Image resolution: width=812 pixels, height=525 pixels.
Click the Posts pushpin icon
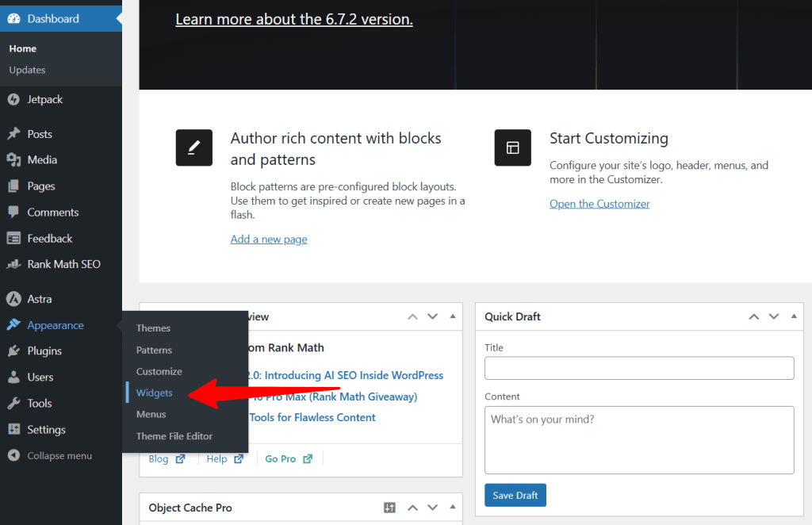13,134
